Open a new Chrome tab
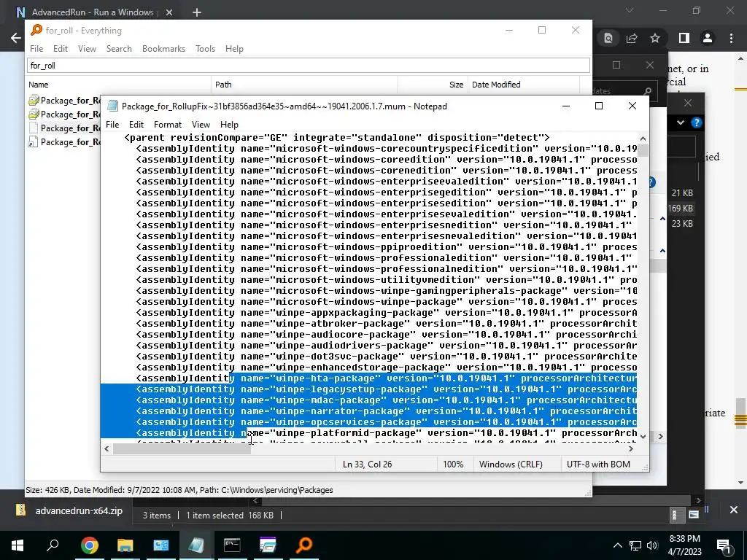Viewport: 747px width, 560px height. click(197, 12)
